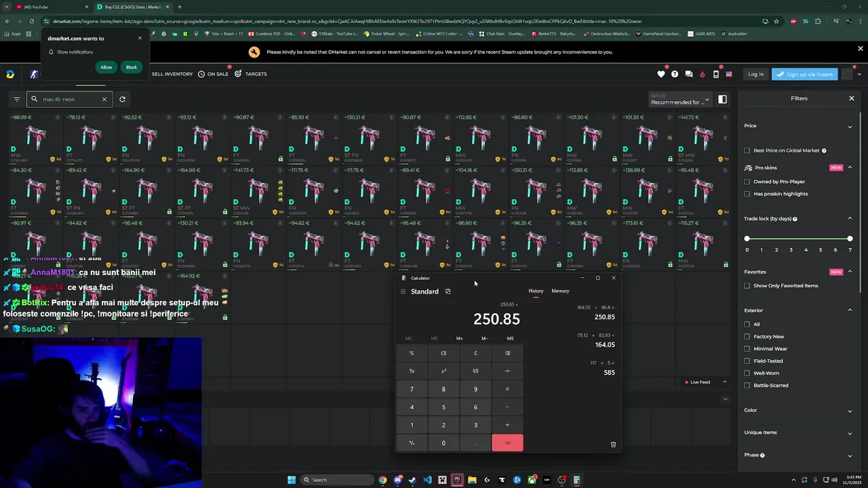This screenshot has width=868, height=488.
Task: Expand the Color filter section
Action: pos(850,411)
